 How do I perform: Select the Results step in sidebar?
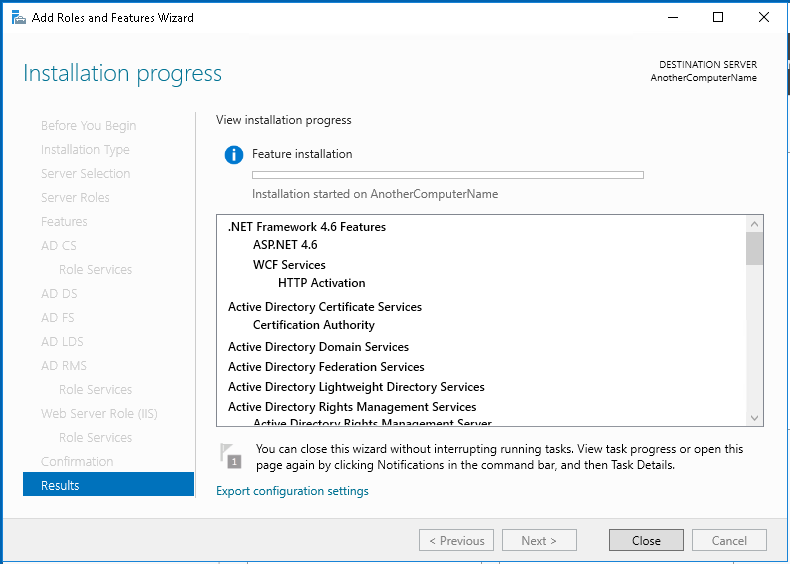point(108,485)
